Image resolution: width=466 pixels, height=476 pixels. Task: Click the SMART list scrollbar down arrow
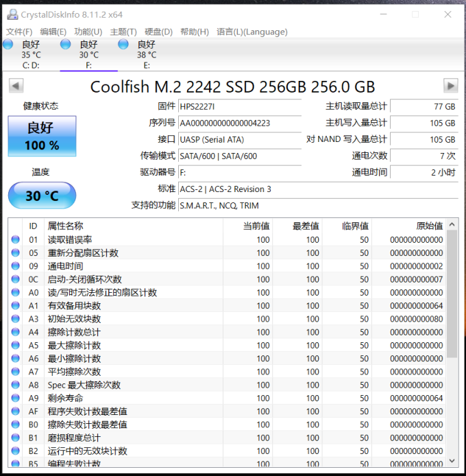click(x=452, y=461)
